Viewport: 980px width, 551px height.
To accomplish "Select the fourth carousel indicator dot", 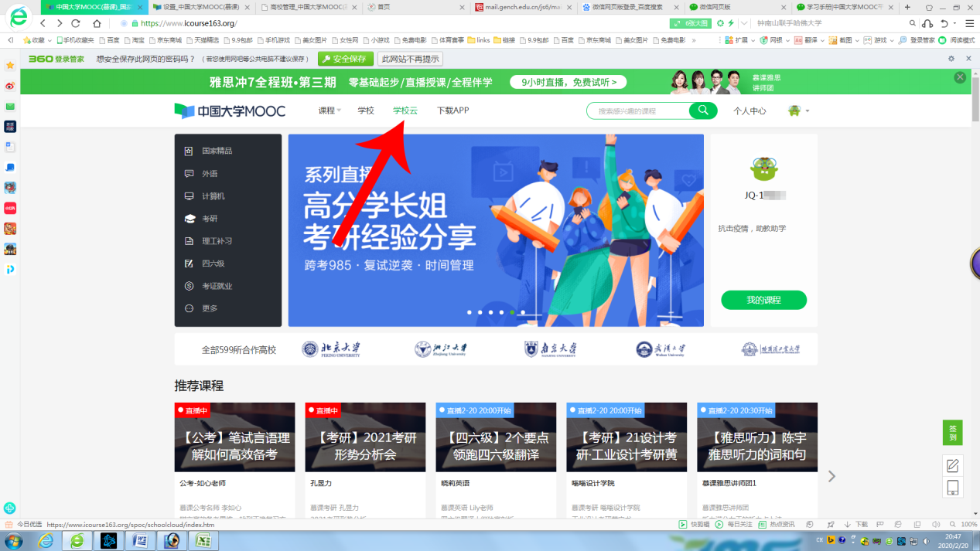I will click(501, 312).
